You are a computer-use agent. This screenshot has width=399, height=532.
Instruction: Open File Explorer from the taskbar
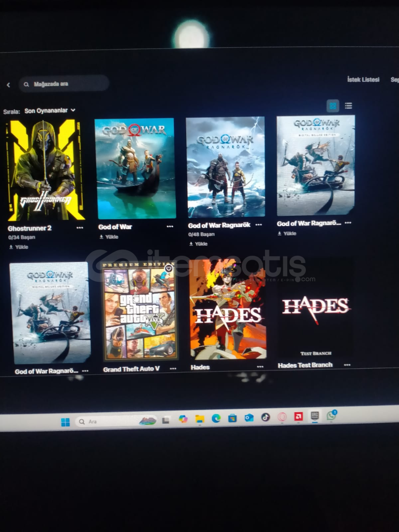pos(199,419)
